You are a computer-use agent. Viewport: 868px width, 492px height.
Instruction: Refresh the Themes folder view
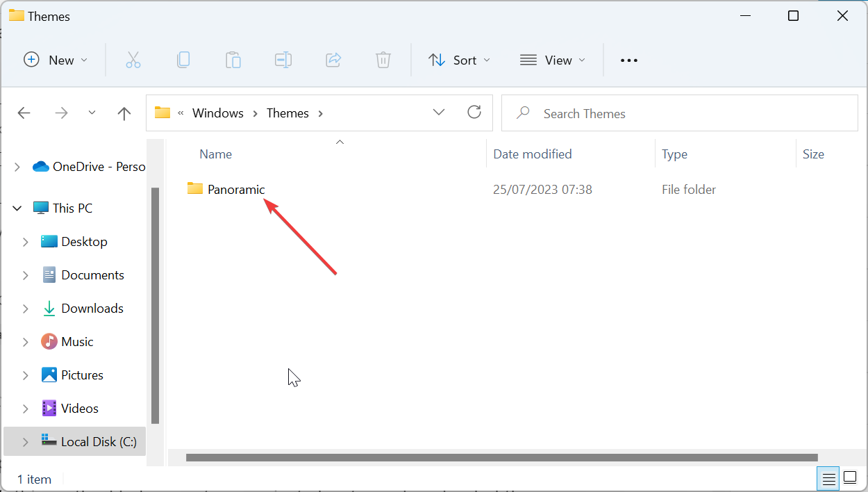coord(474,112)
